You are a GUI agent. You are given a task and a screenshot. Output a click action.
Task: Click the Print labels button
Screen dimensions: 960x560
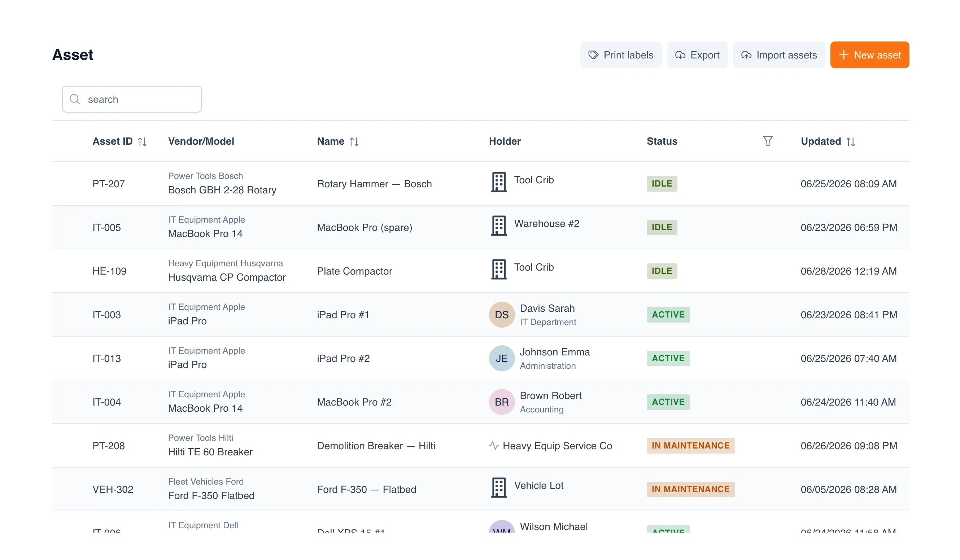(x=621, y=55)
